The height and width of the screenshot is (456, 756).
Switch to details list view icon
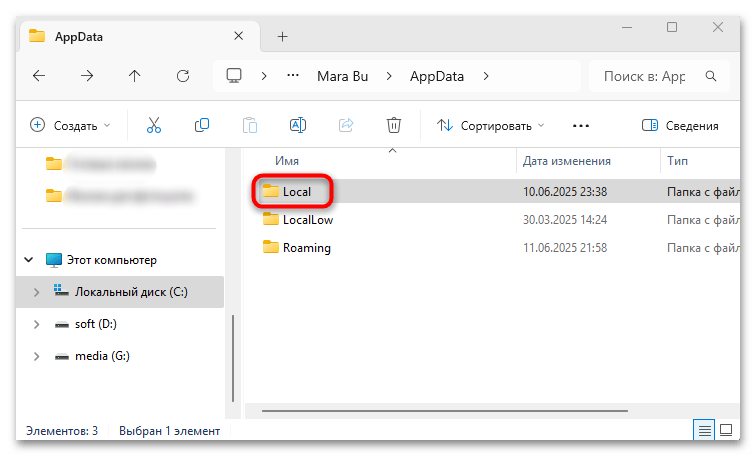point(704,430)
